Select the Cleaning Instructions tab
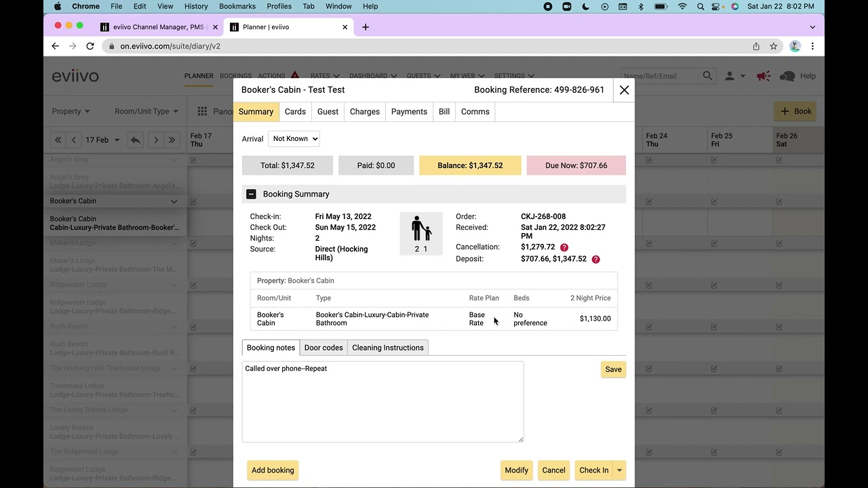This screenshot has width=868, height=488. point(388,348)
